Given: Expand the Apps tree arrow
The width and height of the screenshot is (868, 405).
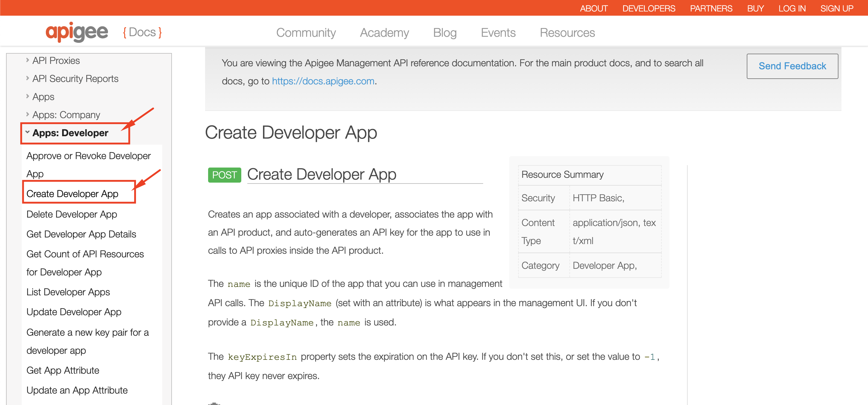Looking at the screenshot, I should coord(27,96).
